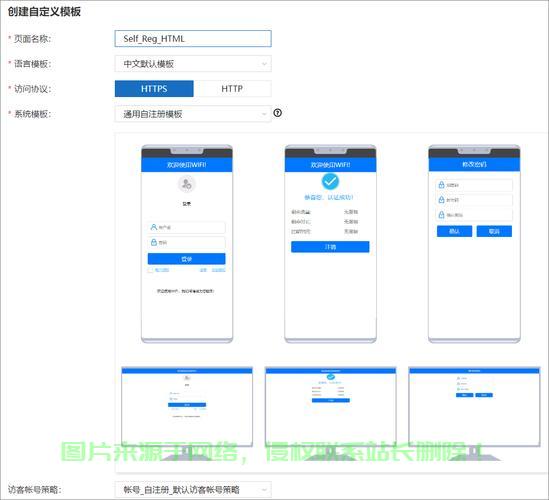Click the 页面名称 label
The image size is (549, 500).
32,39
